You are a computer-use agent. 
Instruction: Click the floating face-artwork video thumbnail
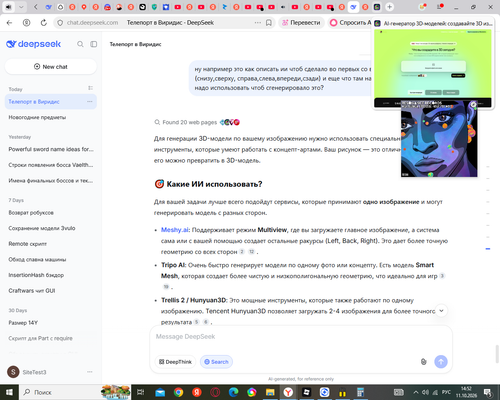[x=439, y=139]
